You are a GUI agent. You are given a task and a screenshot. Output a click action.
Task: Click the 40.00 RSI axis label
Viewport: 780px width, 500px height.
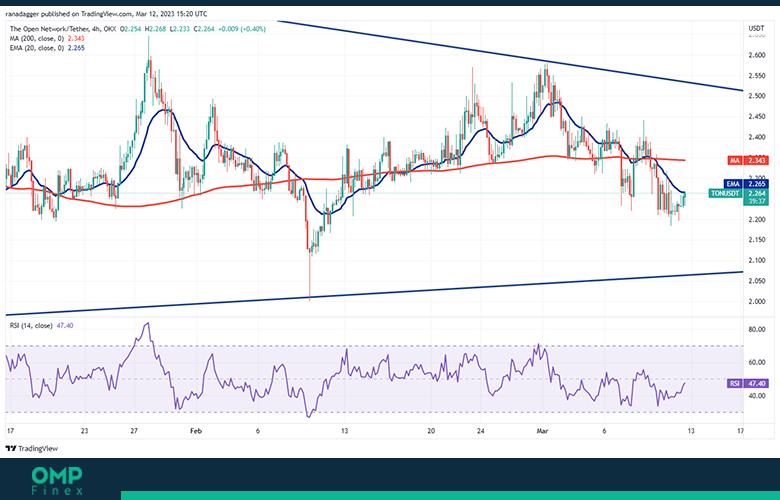(757, 396)
